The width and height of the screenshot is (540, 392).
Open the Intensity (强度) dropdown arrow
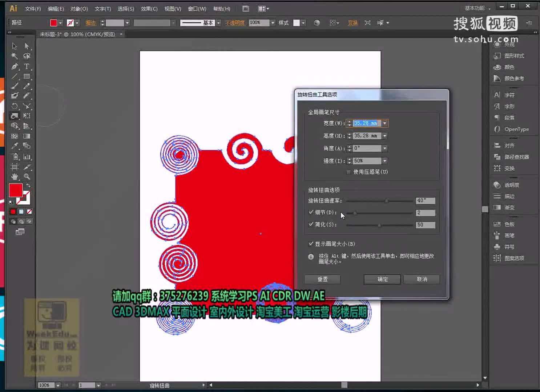point(384,161)
